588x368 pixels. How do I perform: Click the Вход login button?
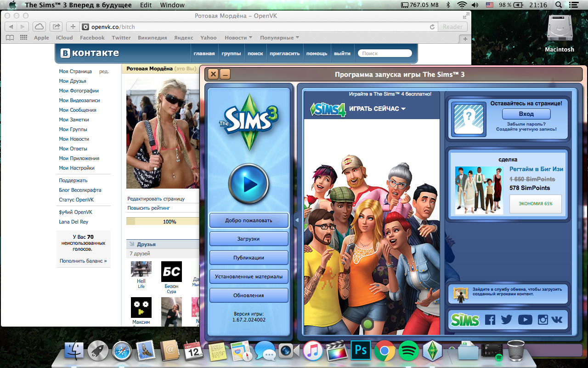526,114
